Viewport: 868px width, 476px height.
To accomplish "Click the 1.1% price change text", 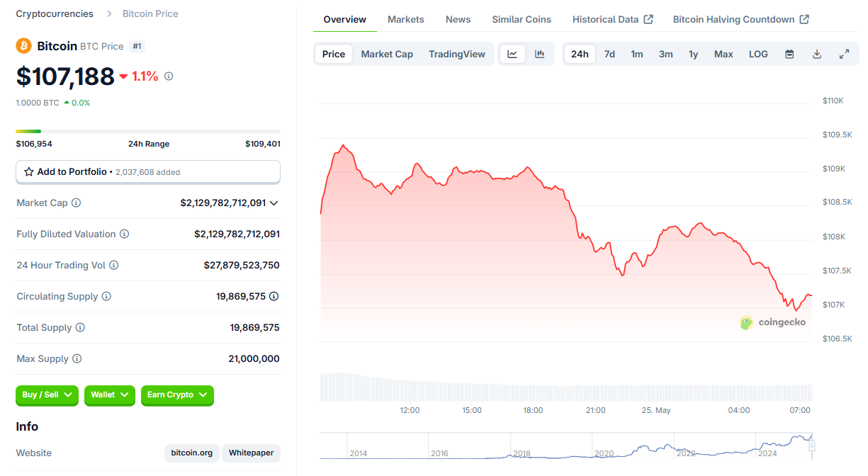I will click(x=145, y=76).
